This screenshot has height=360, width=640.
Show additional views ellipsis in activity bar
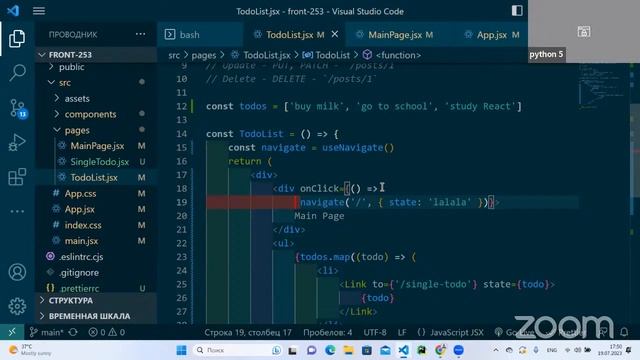coord(17,211)
